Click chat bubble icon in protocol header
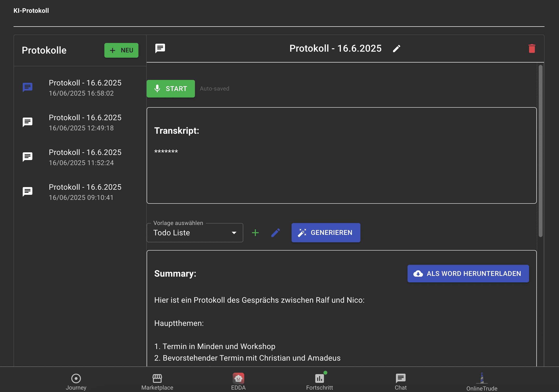Viewport: 559px width, 392px height. [160, 49]
